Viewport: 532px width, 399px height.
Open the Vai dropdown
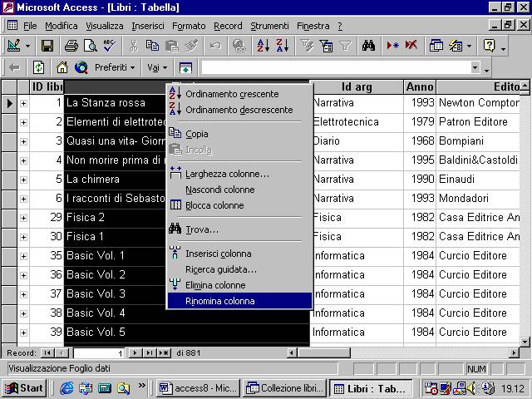pyautogui.click(x=157, y=67)
